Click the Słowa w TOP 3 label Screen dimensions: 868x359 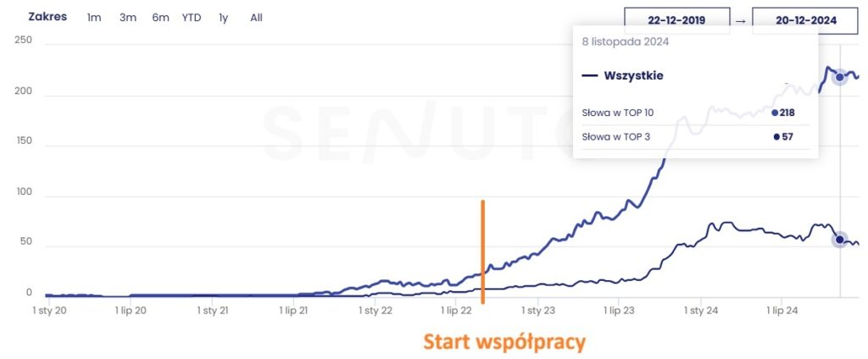616,137
